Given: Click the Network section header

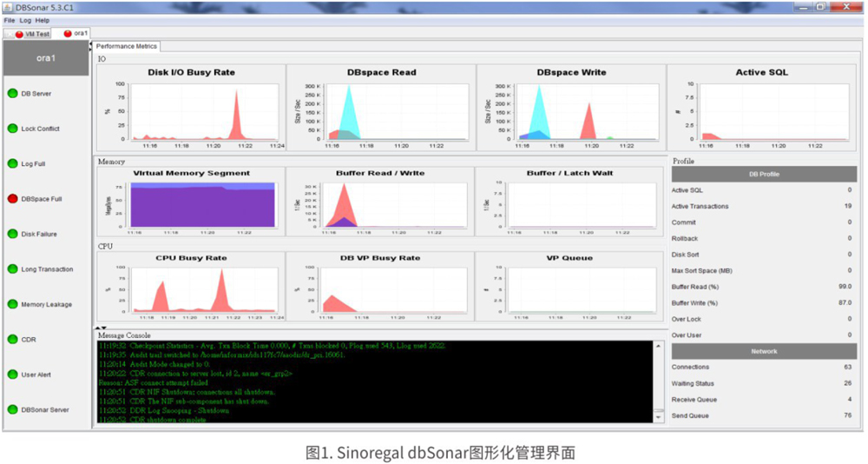Looking at the screenshot, I should pyautogui.click(x=764, y=351).
